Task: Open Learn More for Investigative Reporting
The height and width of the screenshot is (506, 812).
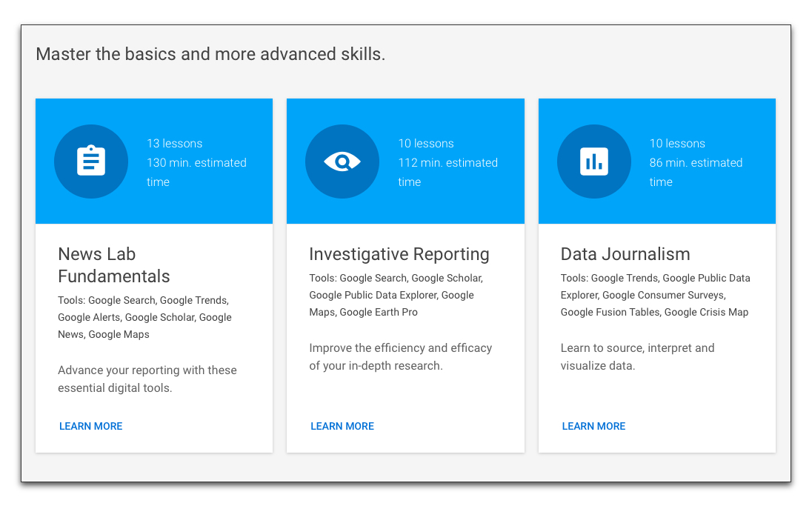Action: [x=342, y=426]
